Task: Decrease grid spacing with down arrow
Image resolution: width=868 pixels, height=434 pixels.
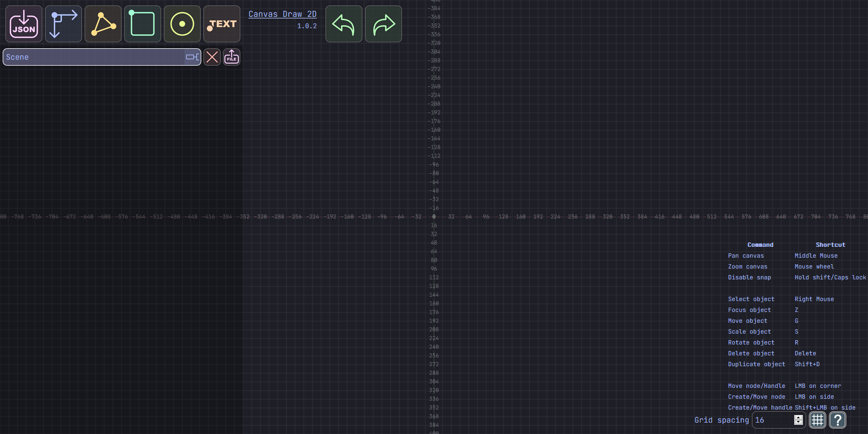Action: [x=799, y=423]
